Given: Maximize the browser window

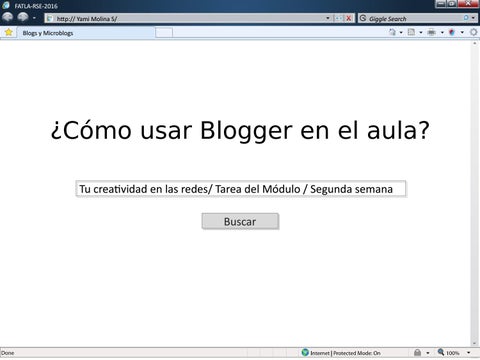Looking at the screenshot, I should [x=452, y=4].
